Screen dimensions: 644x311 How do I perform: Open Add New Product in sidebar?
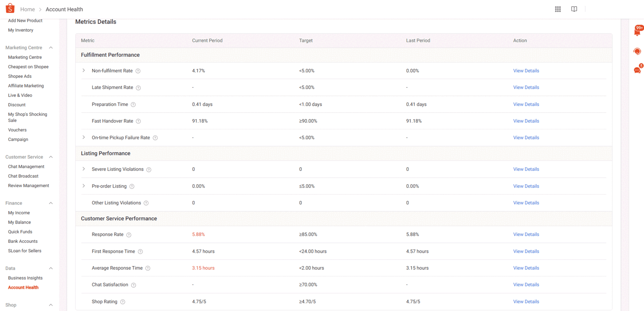pos(25,20)
